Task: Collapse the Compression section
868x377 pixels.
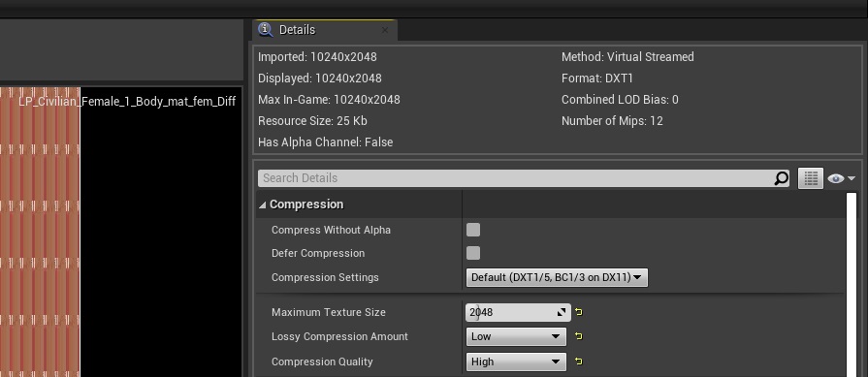Action: [x=263, y=204]
